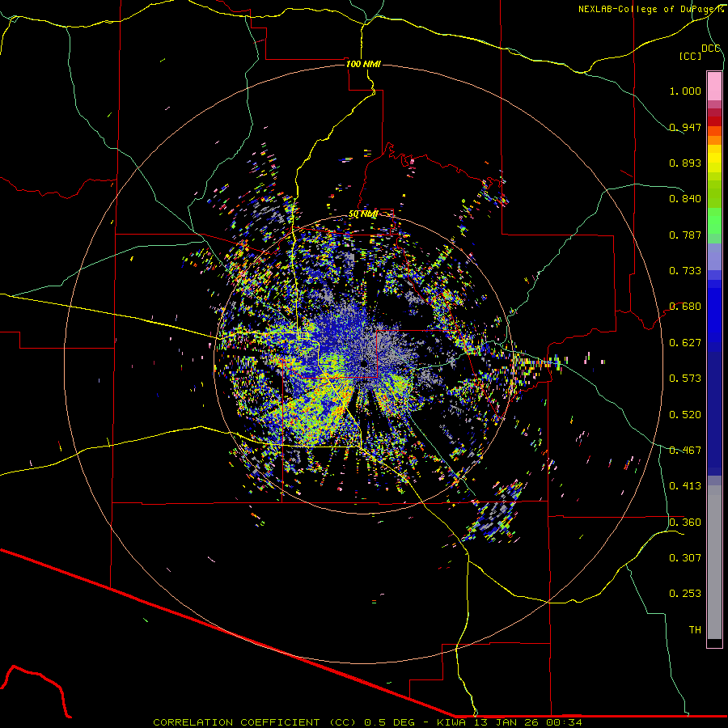Click the 0.947 value on color scale
728x728 pixels.
pyautogui.click(x=685, y=127)
